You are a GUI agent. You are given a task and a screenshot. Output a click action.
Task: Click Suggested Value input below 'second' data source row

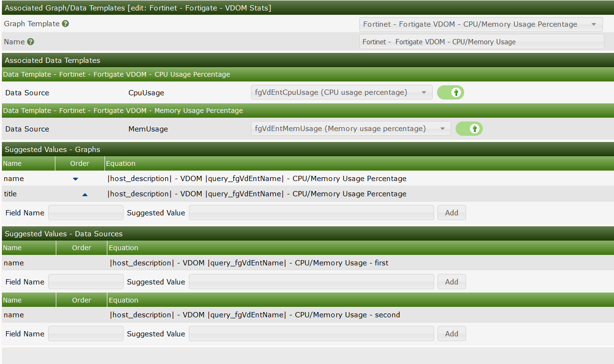pos(312,334)
